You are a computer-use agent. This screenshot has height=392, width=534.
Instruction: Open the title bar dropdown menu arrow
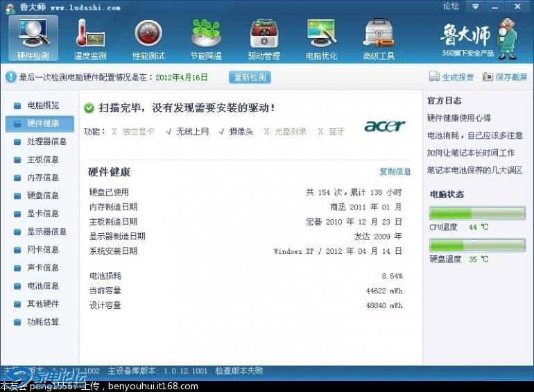[474, 6]
